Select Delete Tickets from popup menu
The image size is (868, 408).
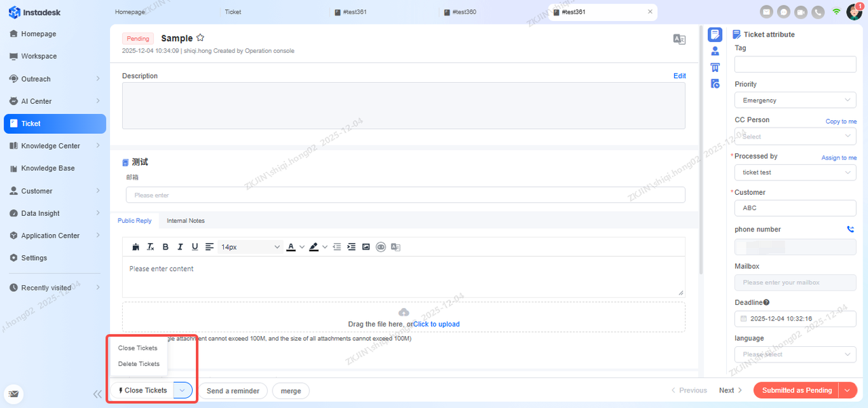coord(139,364)
